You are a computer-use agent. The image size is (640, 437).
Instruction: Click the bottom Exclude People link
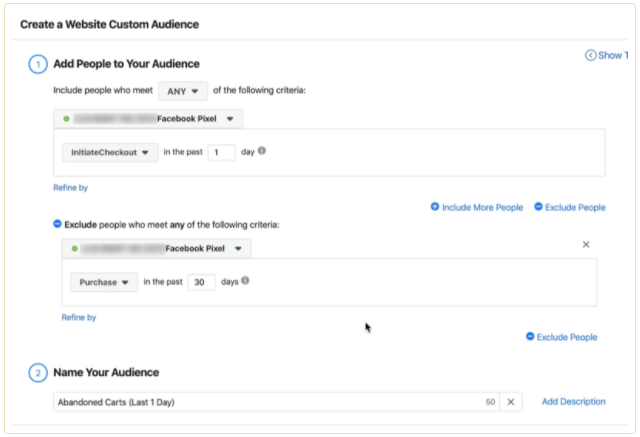pyautogui.click(x=561, y=337)
